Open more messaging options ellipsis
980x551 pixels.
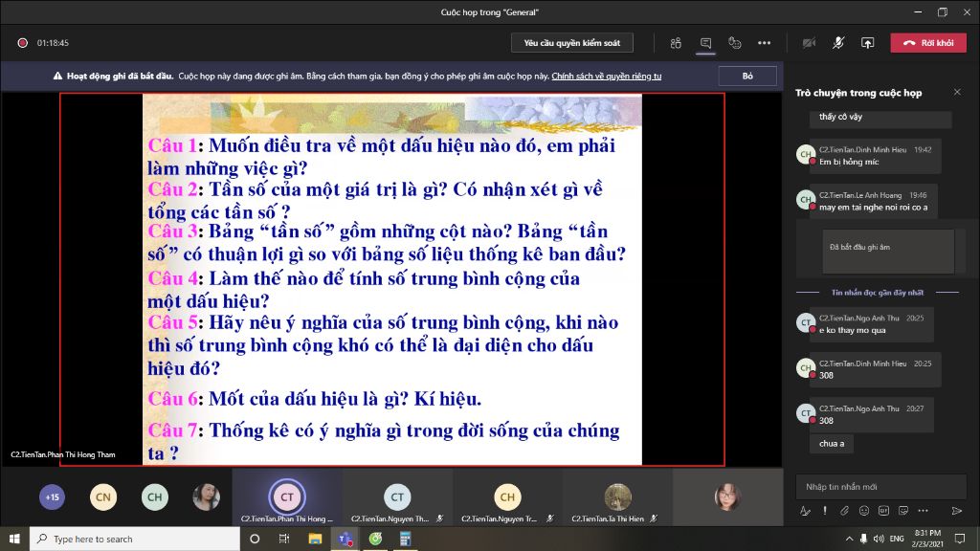point(924,511)
